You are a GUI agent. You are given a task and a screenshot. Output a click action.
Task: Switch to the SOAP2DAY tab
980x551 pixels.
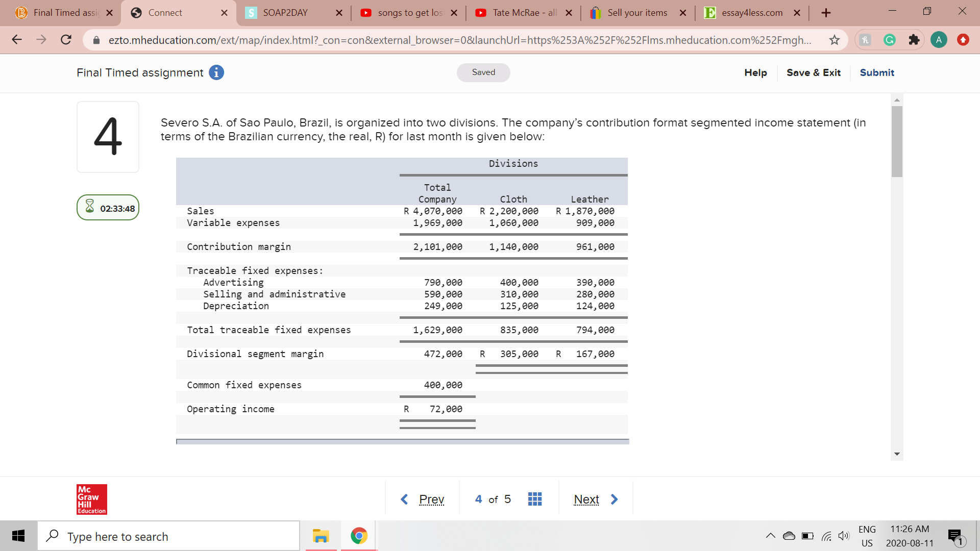pyautogui.click(x=286, y=13)
